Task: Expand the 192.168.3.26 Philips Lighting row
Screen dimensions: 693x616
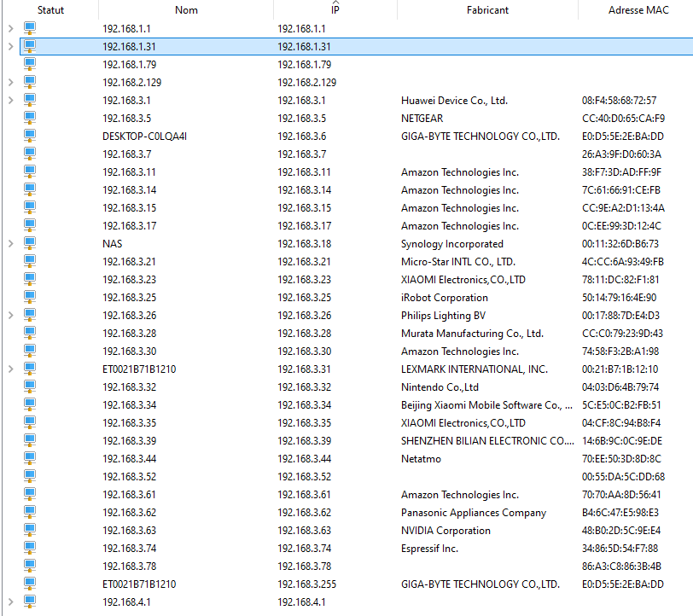Action: pos(10,315)
